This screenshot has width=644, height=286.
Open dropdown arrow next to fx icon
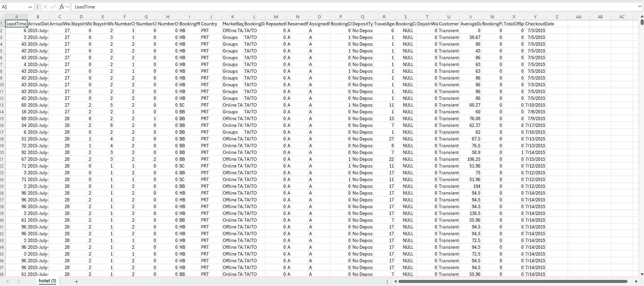[67, 7]
